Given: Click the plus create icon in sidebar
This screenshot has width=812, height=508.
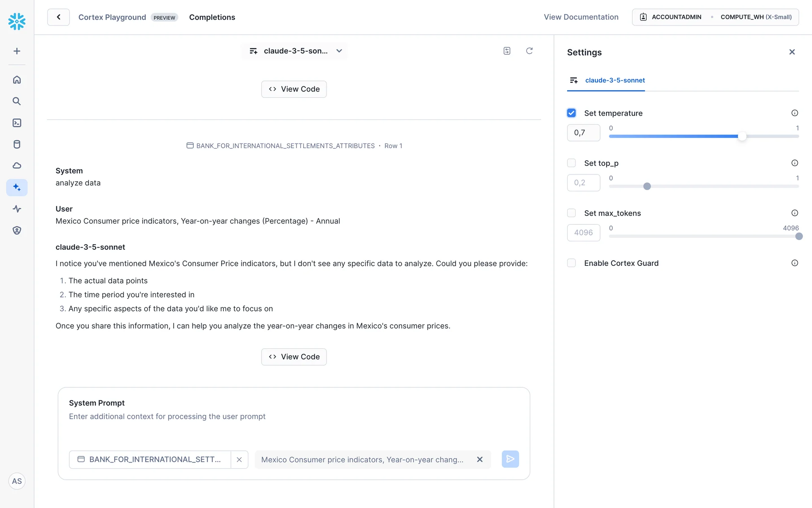Looking at the screenshot, I should (17, 51).
